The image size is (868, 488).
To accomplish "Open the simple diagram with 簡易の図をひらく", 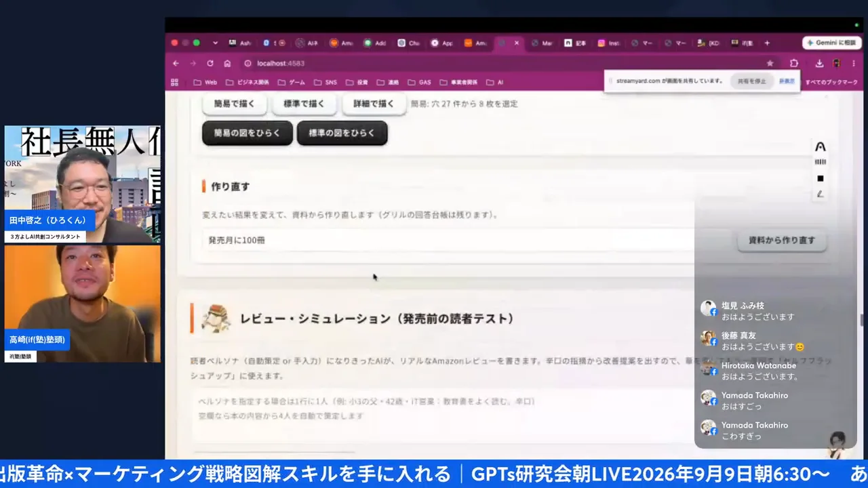I will coord(247,133).
